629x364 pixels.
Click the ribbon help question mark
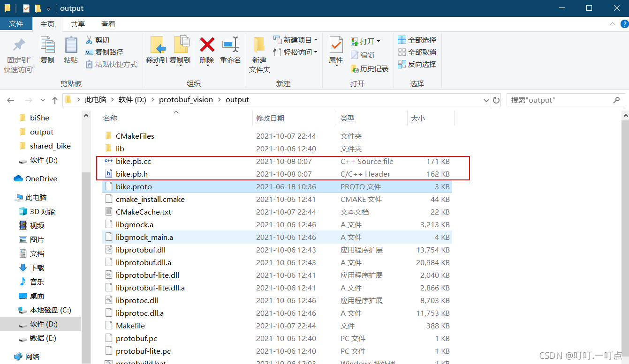pyautogui.click(x=624, y=24)
